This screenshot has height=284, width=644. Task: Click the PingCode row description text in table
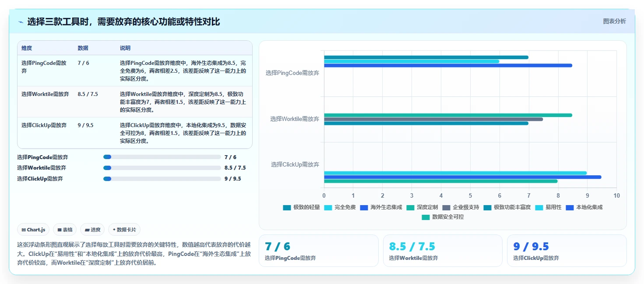(183, 71)
